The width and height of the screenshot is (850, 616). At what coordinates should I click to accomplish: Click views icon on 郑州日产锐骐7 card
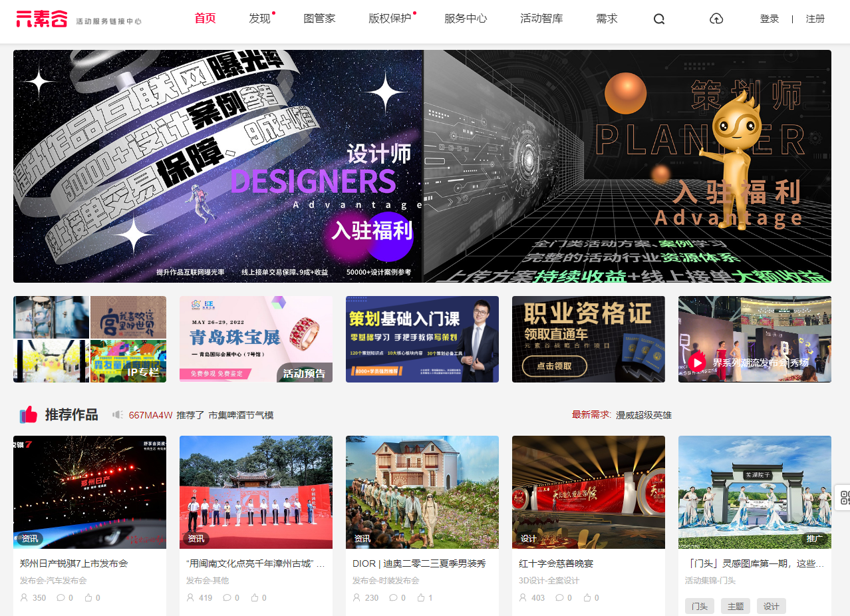point(25,597)
